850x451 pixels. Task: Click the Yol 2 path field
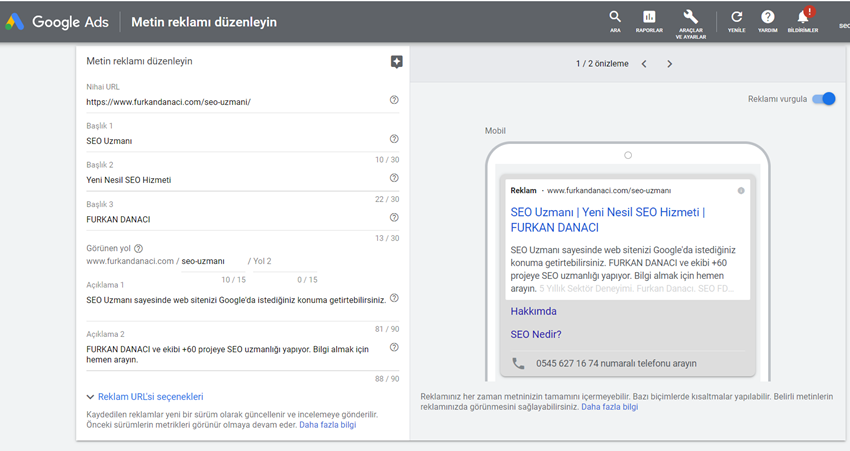285,261
